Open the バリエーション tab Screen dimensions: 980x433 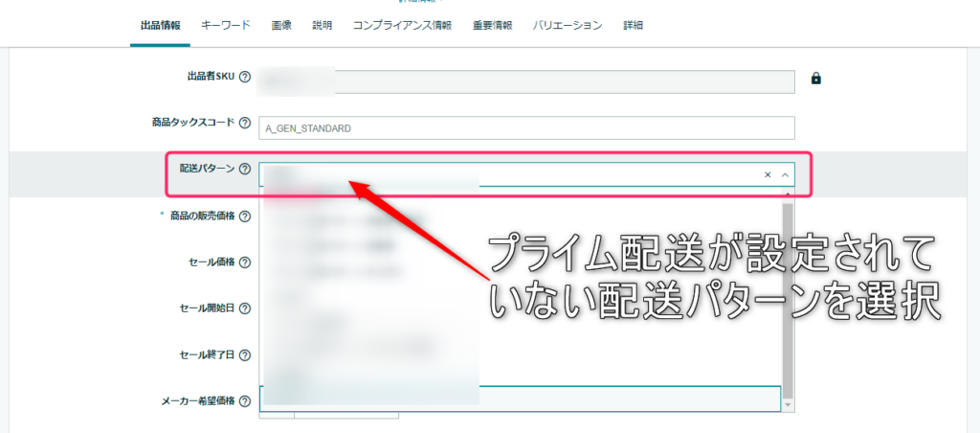[x=568, y=26]
